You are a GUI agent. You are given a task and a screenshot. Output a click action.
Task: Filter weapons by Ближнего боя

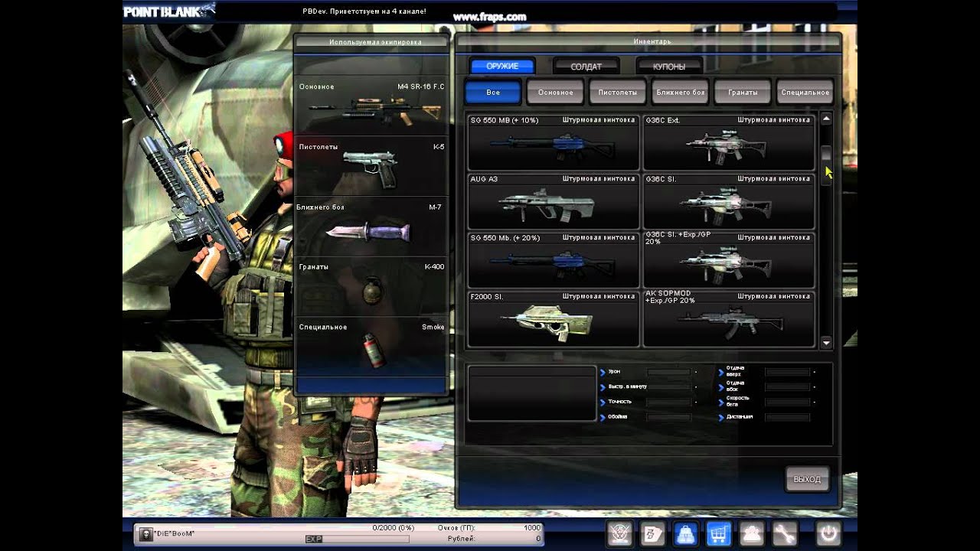[680, 93]
